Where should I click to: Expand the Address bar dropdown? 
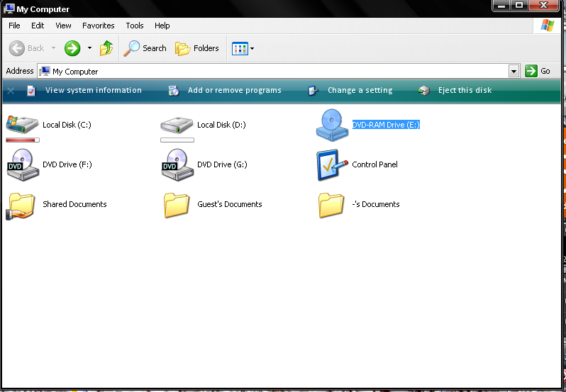point(514,71)
